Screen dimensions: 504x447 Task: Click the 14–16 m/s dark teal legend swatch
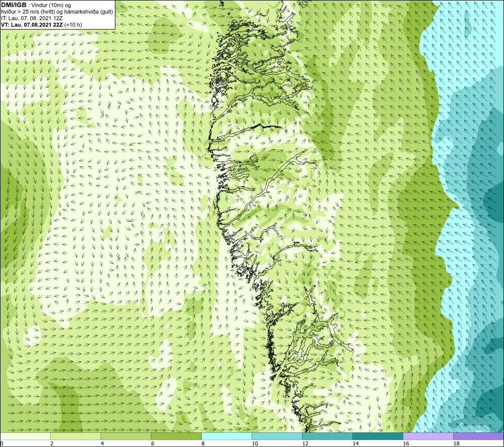tap(377, 436)
